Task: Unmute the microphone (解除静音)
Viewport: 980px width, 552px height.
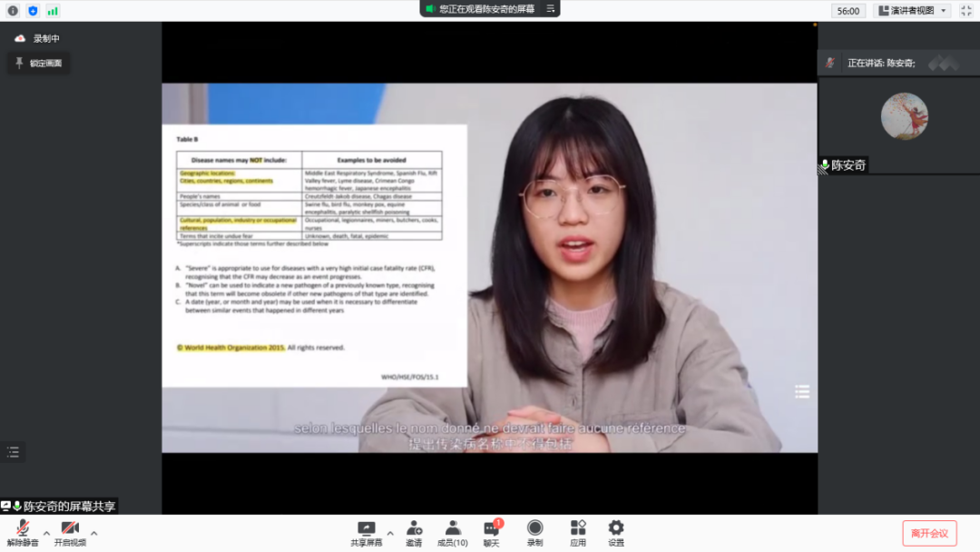Action: [x=23, y=532]
